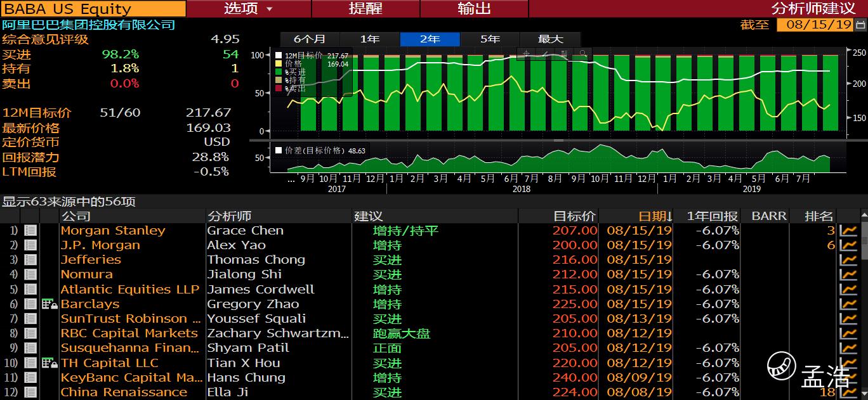Select analyst Youssef Squali

coord(256,319)
